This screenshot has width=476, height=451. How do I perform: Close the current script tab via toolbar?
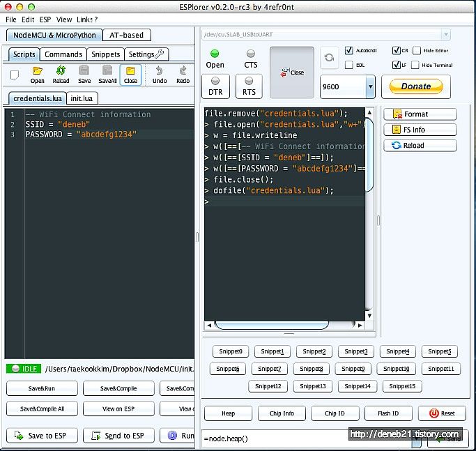click(130, 75)
